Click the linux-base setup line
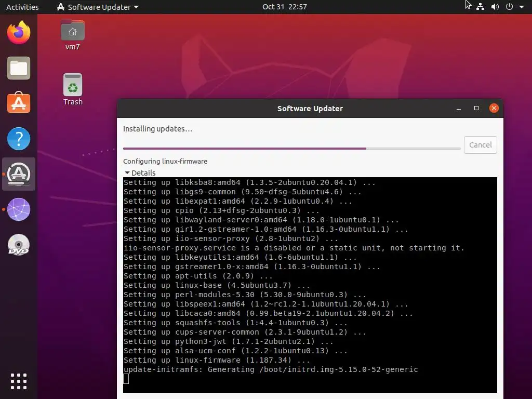532x399 pixels. [x=217, y=285]
